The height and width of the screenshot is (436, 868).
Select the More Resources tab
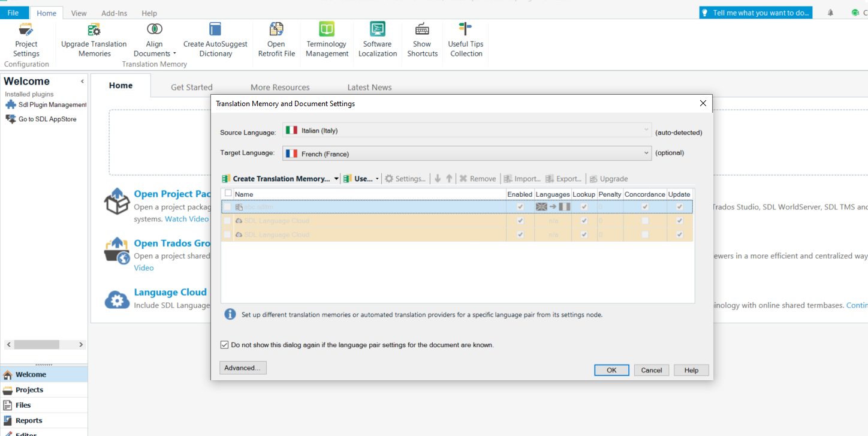[x=280, y=87]
